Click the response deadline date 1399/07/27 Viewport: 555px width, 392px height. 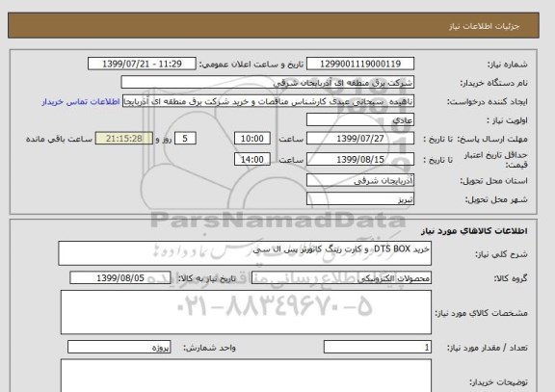point(360,139)
